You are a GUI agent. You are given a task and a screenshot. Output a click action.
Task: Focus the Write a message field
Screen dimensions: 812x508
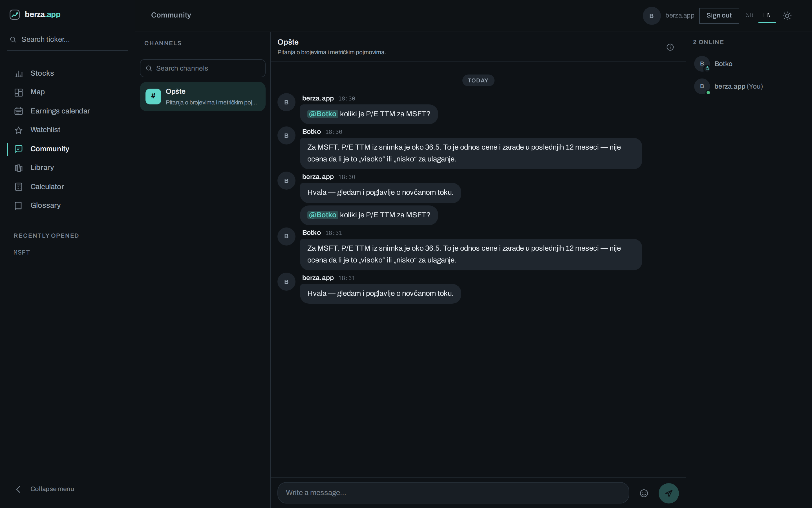(453, 492)
